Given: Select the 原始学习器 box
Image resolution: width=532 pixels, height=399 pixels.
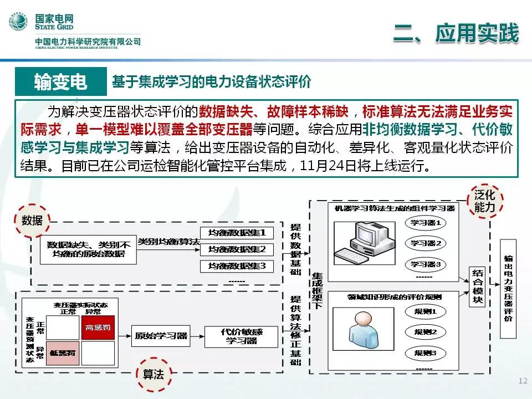Looking at the screenshot, I should point(161,336).
